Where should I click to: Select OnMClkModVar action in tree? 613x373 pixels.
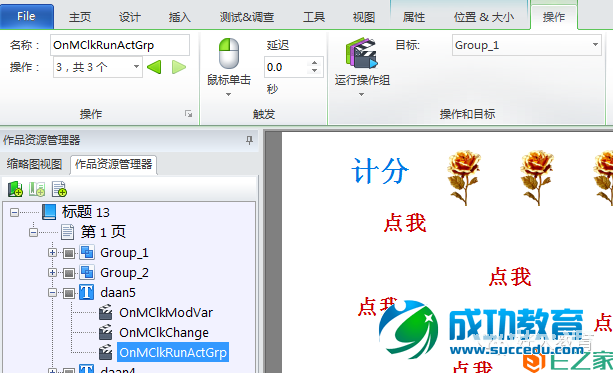pyautogui.click(x=166, y=313)
